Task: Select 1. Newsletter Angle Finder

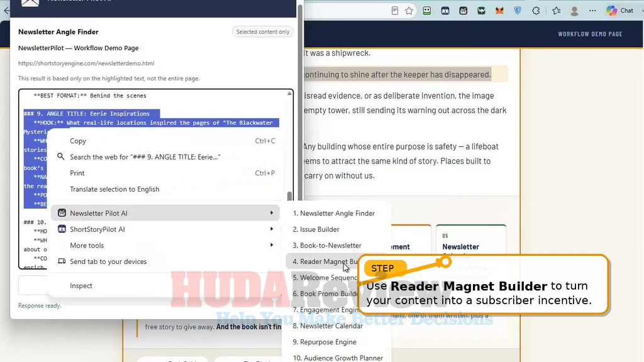Action: [x=336, y=213]
